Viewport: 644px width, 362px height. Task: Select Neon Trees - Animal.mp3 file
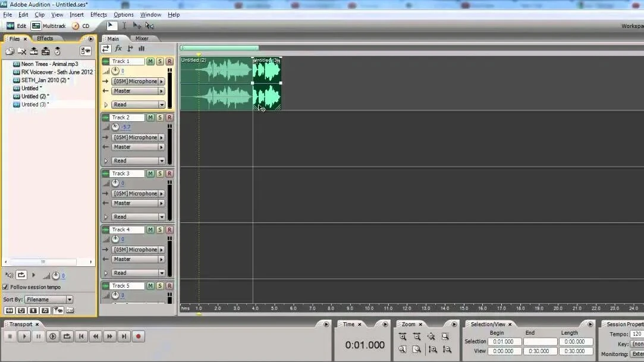point(49,64)
